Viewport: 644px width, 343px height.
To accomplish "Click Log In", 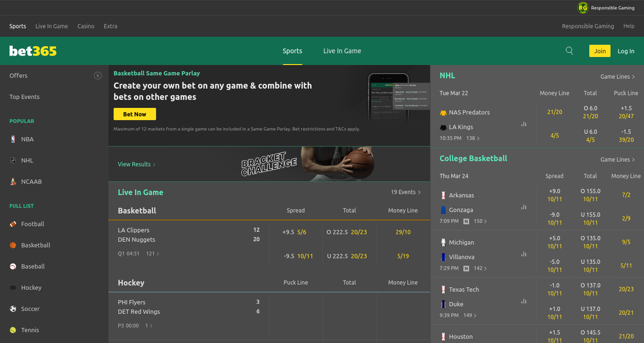I will pyautogui.click(x=626, y=51).
